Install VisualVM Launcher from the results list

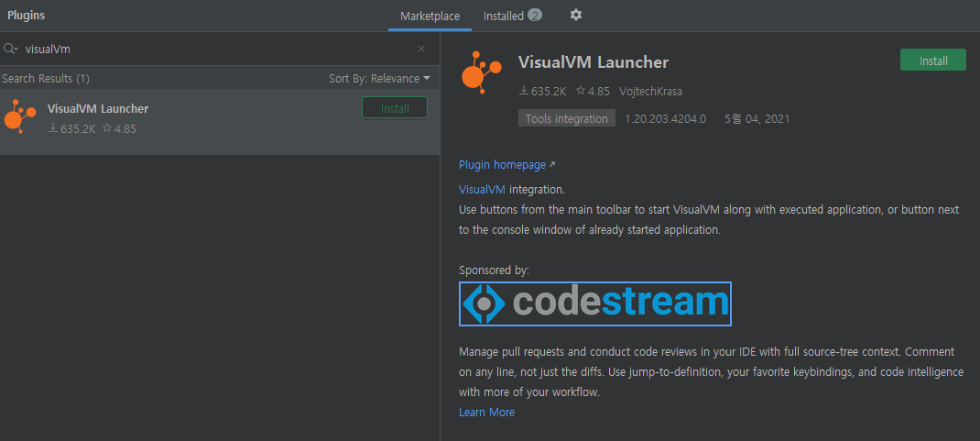coord(395,108)
